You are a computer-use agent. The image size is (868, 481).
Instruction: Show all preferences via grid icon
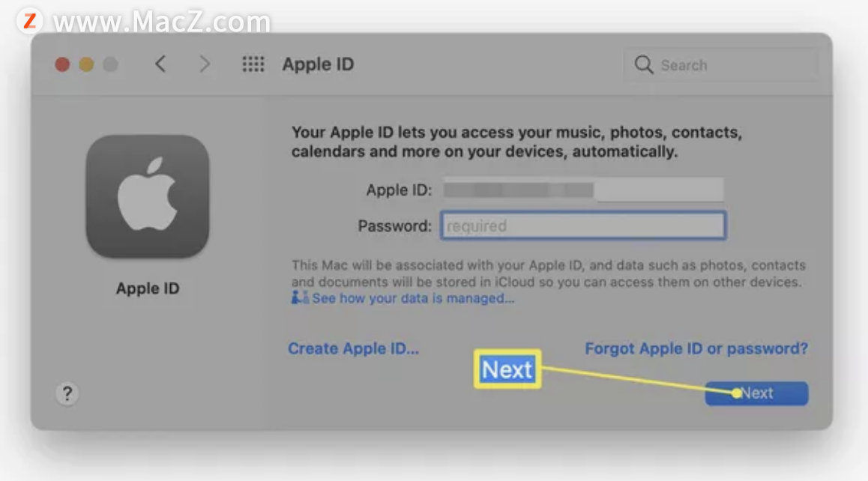253,64
